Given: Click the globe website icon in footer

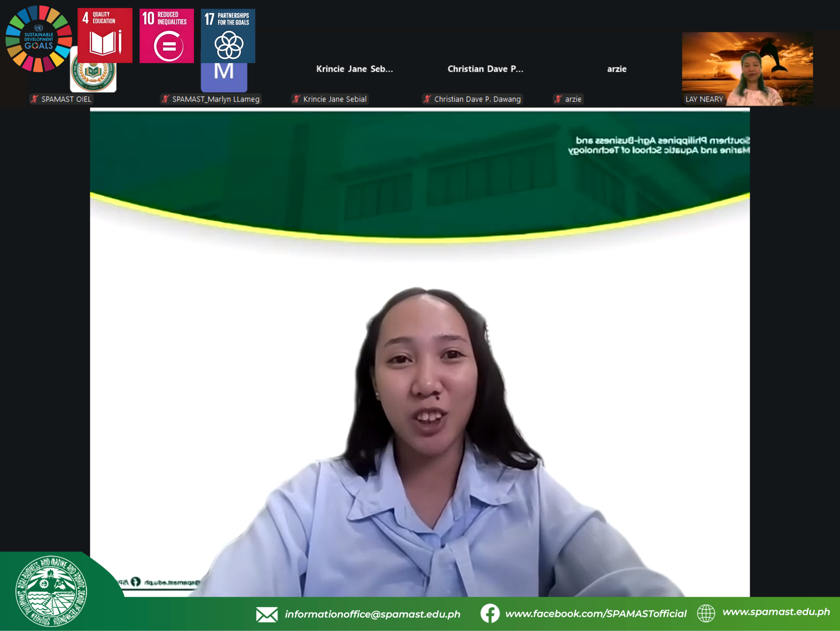Looking at the screenshot, I should tap(705, 613).
